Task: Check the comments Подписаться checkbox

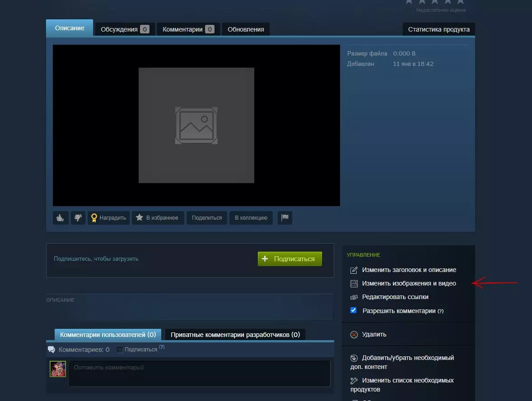Action: [x=120, y=350]
